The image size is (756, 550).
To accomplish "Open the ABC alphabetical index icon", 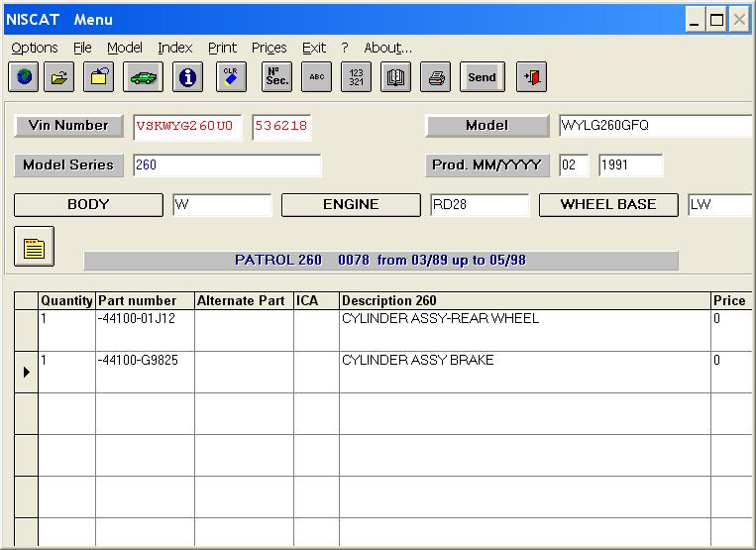I will (317, 76).
